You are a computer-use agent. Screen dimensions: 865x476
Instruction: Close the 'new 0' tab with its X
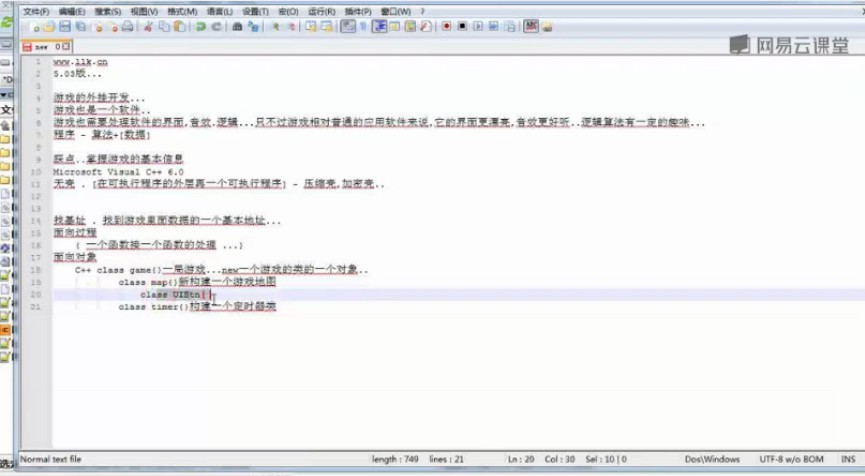point(66,47)
